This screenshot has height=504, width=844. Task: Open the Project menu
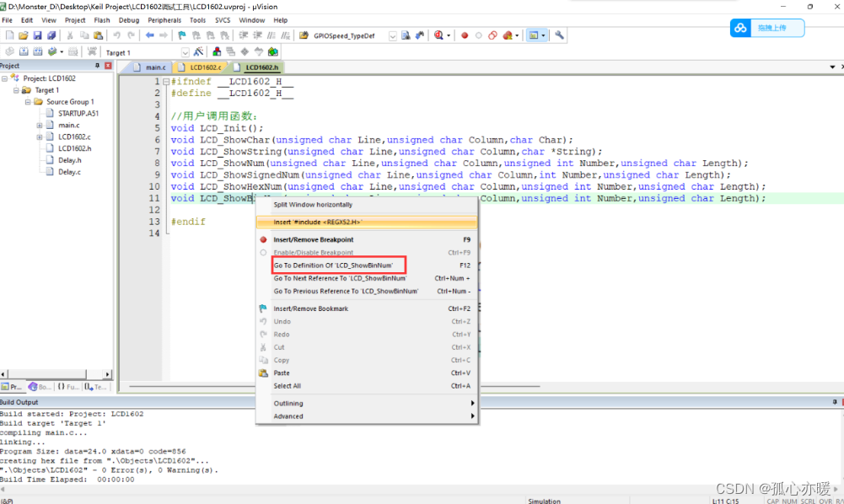[75, 20]
